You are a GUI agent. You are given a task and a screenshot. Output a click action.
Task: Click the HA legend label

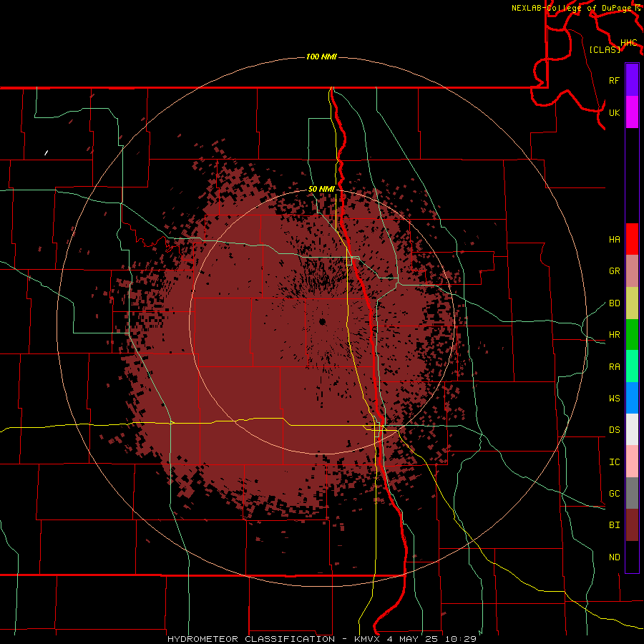615,240
